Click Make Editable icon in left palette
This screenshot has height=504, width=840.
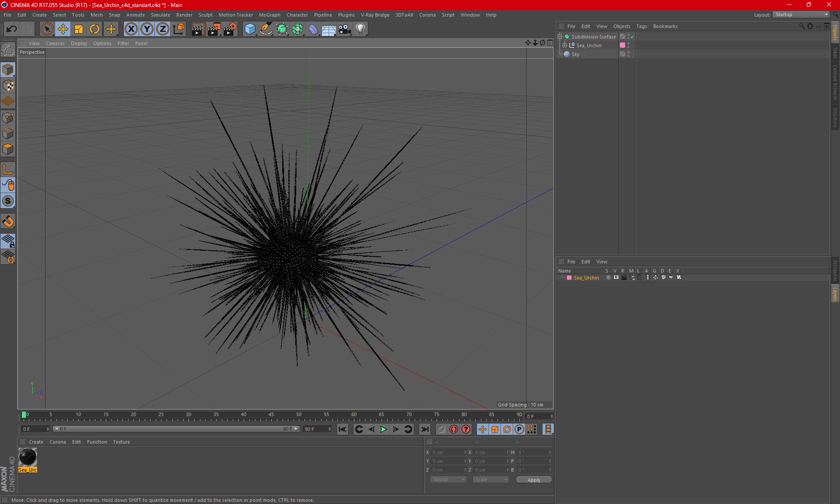point(8,50)
